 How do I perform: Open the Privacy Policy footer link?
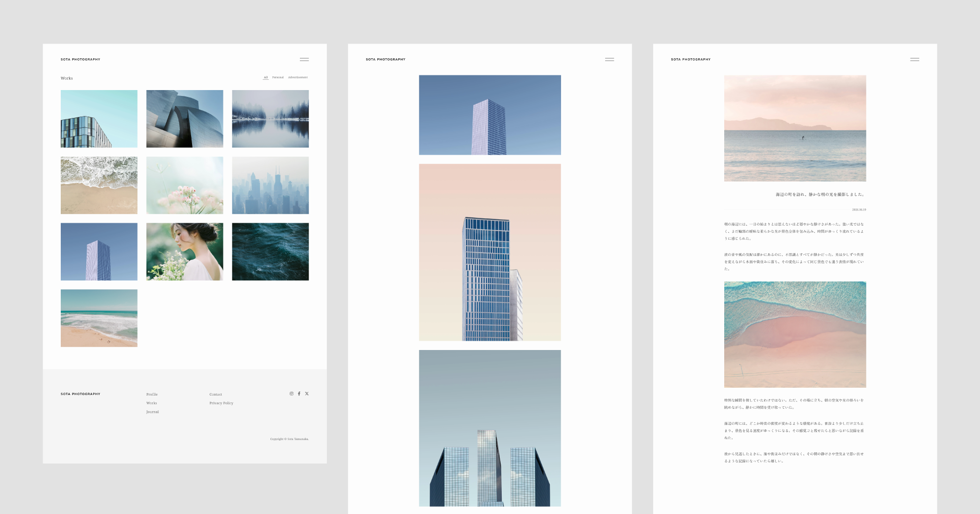pos(221,403)
